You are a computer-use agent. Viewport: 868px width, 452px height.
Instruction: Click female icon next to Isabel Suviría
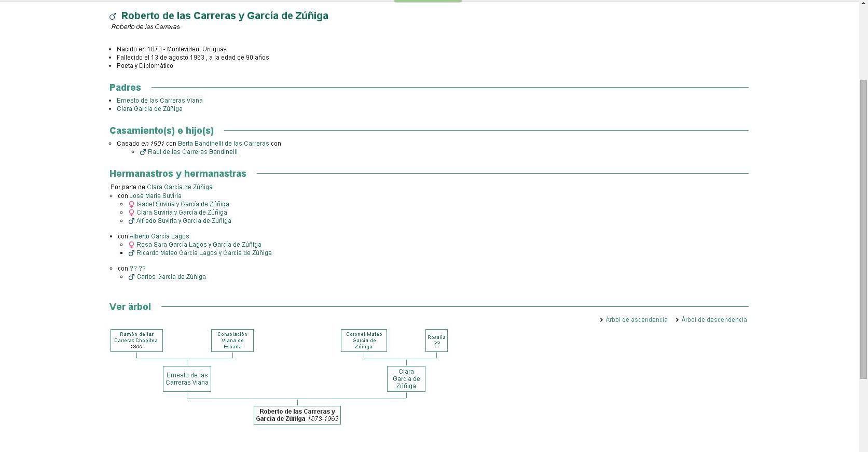[131, 205]
